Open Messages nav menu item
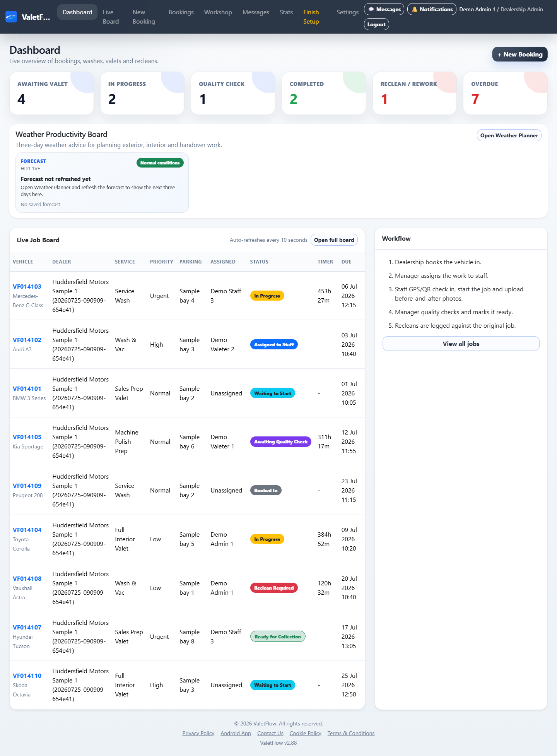557x756 pixels. pyautogui.click(x=256, y=12)
